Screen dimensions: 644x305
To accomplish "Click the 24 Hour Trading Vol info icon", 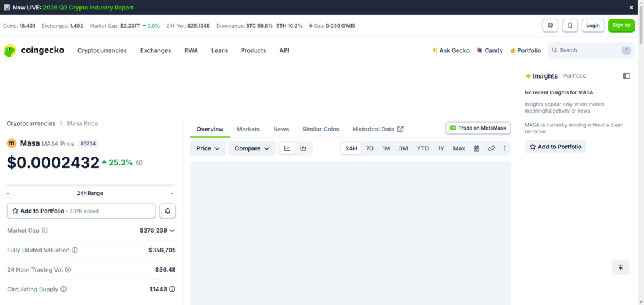I will click(x=68, y=270).
